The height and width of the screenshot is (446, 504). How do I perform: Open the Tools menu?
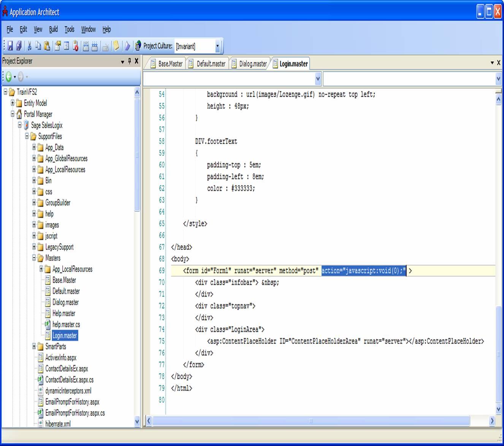[69, 29]
